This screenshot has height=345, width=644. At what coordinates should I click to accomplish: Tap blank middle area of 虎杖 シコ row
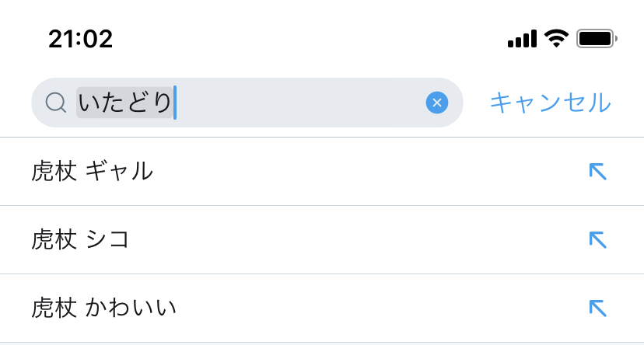pyautogui.click(x=350, y=239)
